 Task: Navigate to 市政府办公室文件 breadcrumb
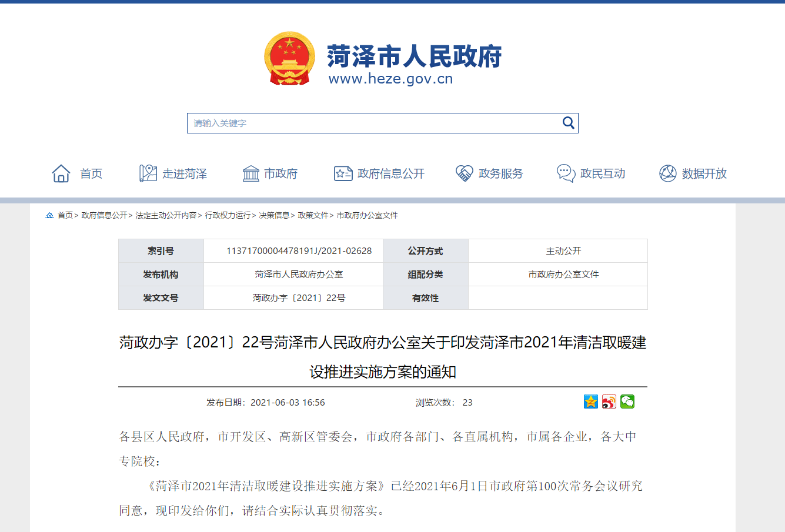(x=367, y=215)
